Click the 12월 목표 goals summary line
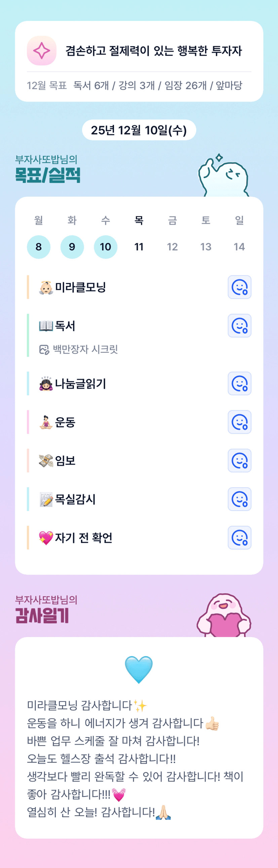The image size is (278, 868). [x=135, y=86]
